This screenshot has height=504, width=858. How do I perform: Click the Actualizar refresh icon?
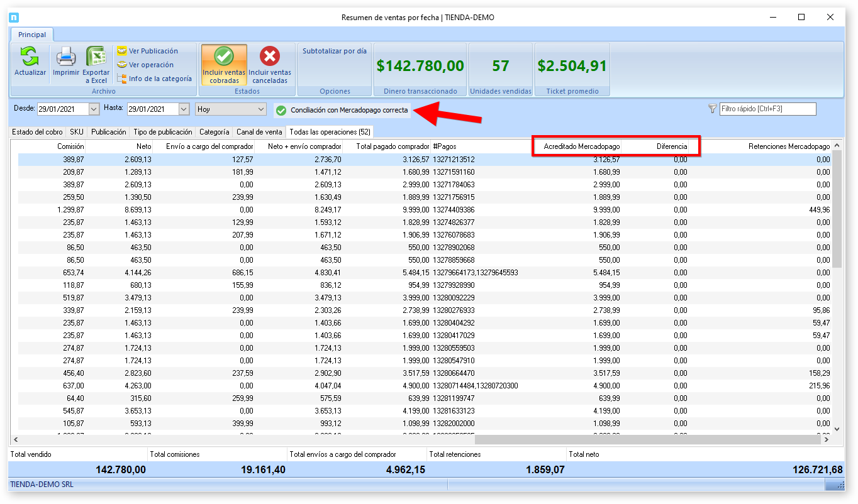pyautogui.click(x=30, y=58)
